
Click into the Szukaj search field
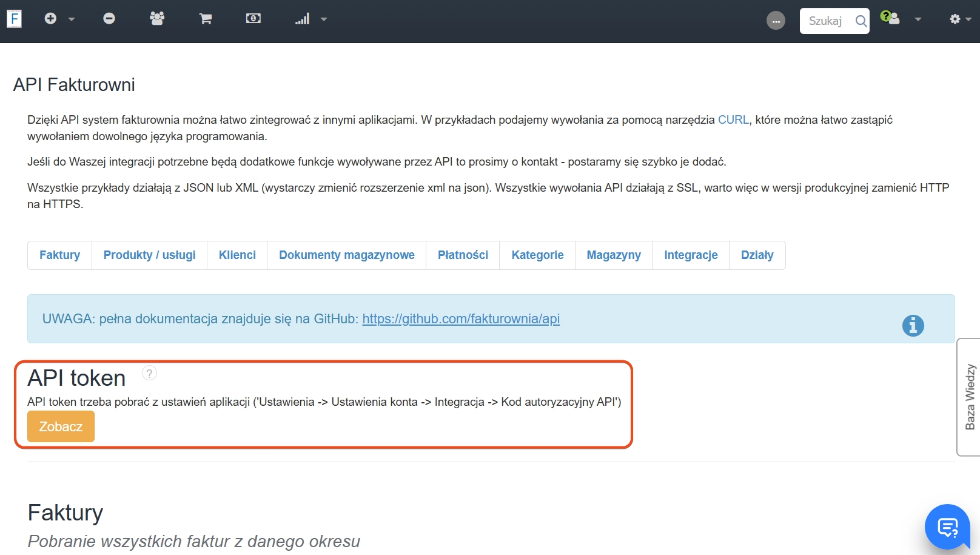click(x=826, y=21)
